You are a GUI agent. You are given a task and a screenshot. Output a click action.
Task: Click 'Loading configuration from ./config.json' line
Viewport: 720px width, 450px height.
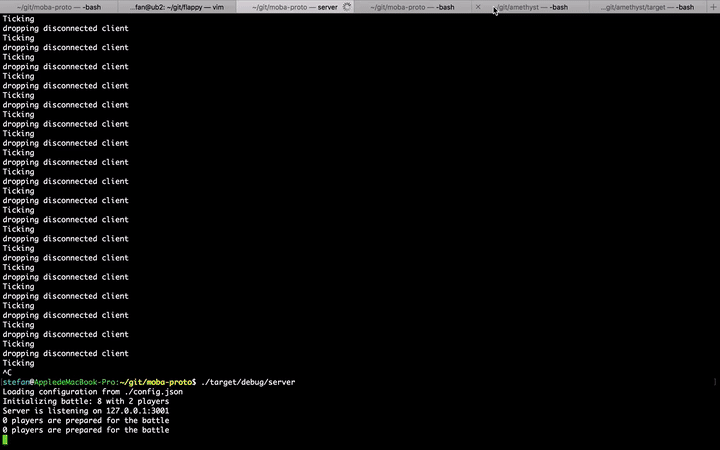click(93, 392)
